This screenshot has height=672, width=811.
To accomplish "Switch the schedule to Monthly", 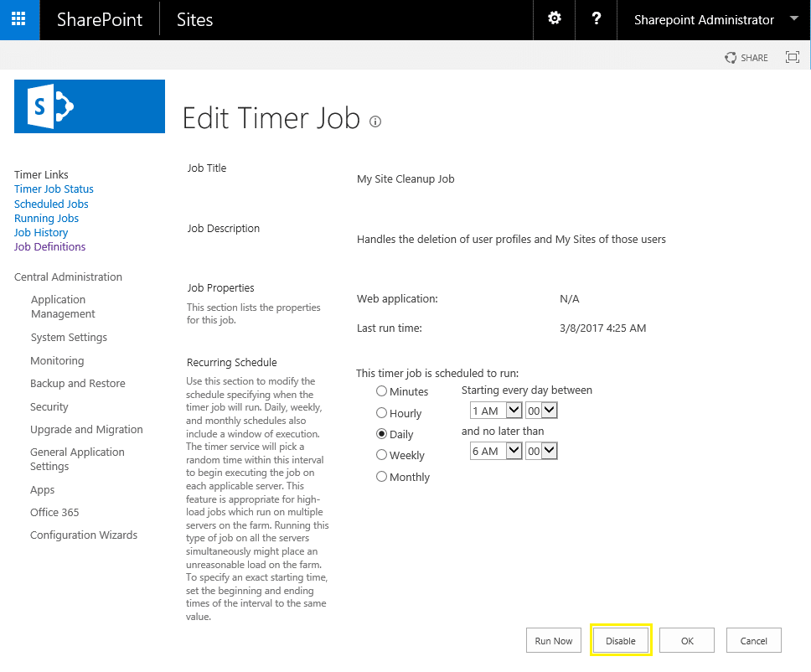I will point(381,476).
